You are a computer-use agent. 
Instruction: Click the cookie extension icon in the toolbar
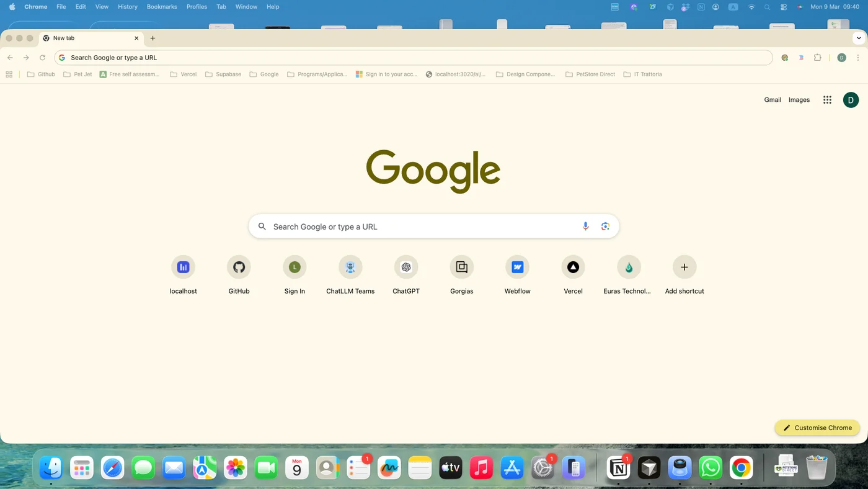click(x=784, y=58)
